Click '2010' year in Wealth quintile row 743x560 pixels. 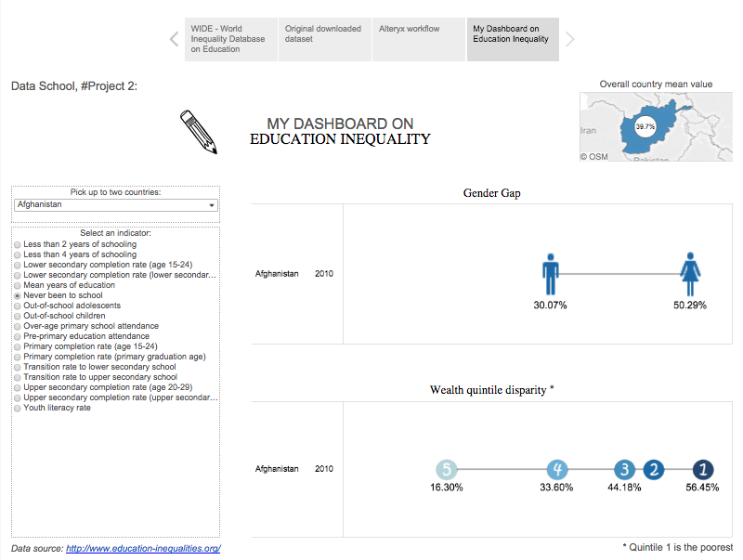point(324,469)
